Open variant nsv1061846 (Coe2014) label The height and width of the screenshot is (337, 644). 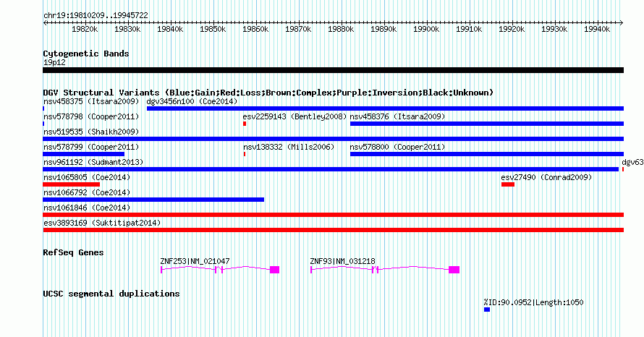click(87, 208)
